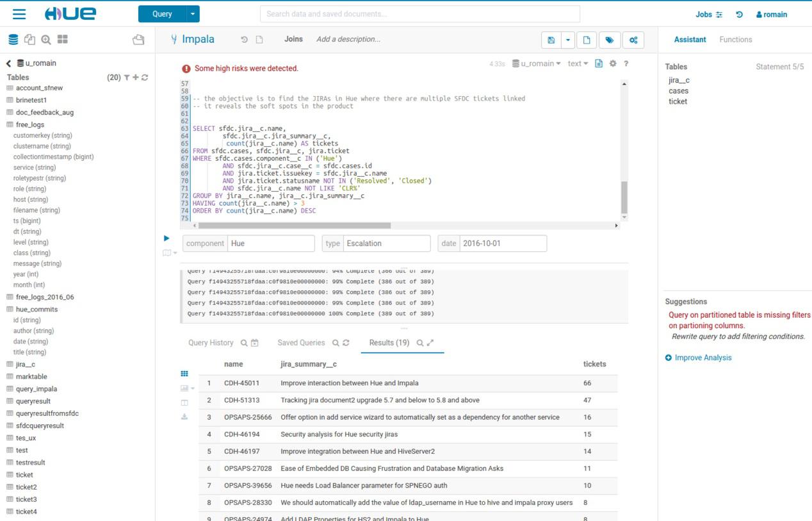Click the collectiontimestamp (bigint) column
The image size is (812, 521).
pyautogui.click(x=53, y=156)
